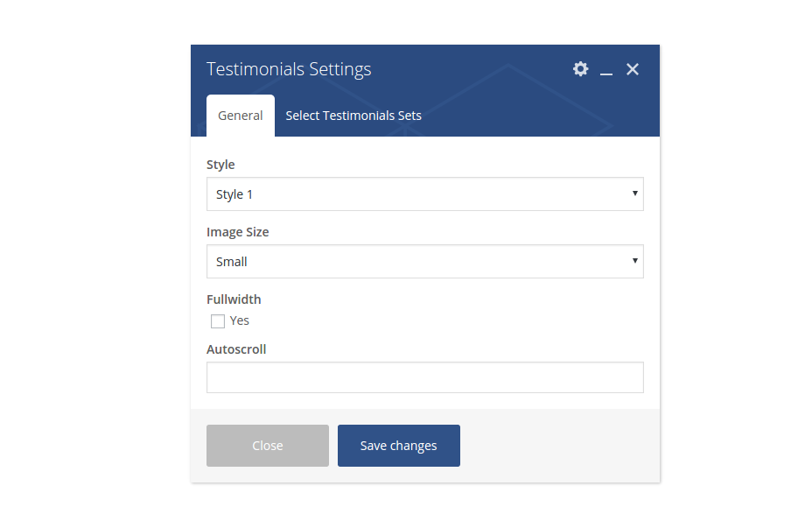Click the Autoscroll field label
The width and height of the screenshot is (812, 521).
tap(236, 349)
